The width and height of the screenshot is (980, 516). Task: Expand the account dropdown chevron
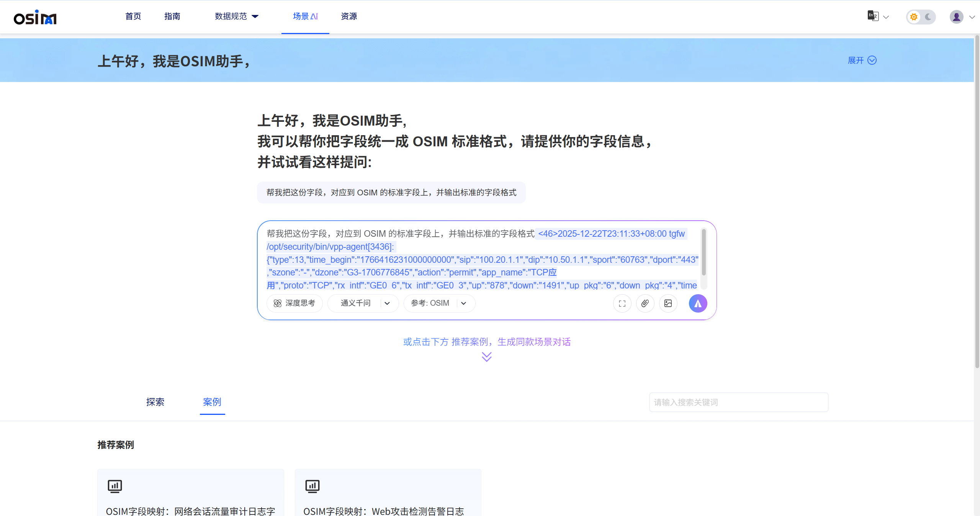pyautogui.click(x=972, y=17)
